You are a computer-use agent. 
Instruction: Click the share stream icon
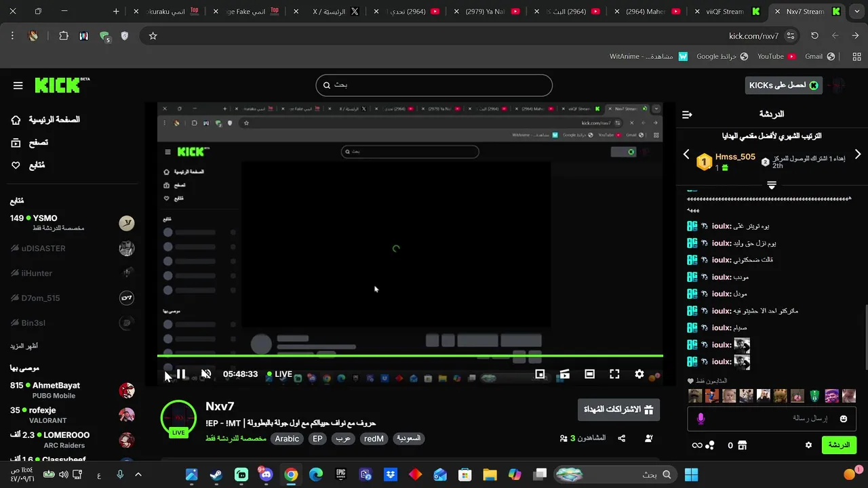tap(622, 439)
